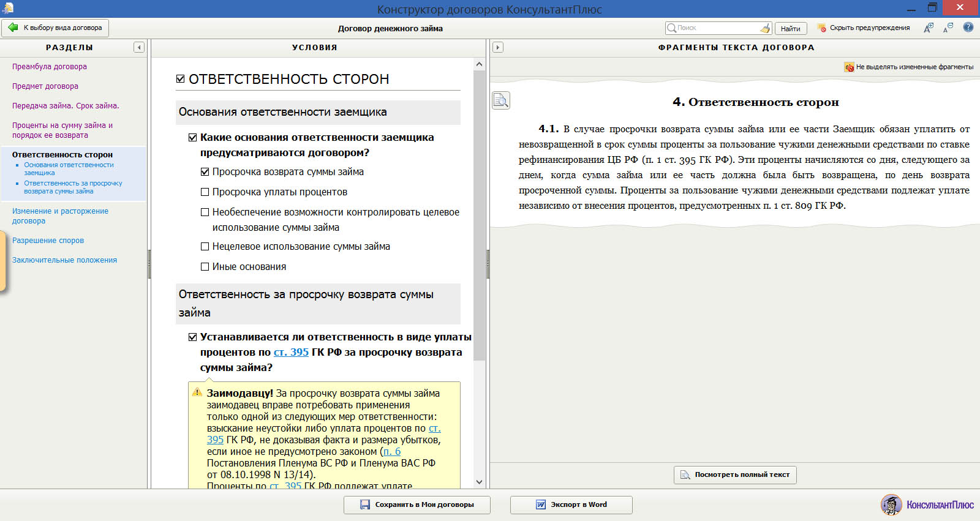Viewport: 980px width, 521px height.
Task: Click the search magnifier icon in search field
Action: tap(672, 28)
